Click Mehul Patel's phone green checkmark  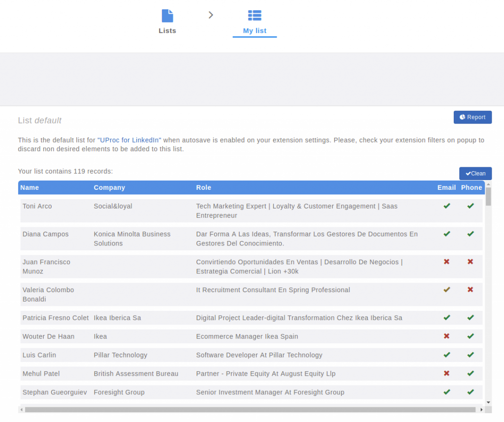tap(470, 373)
